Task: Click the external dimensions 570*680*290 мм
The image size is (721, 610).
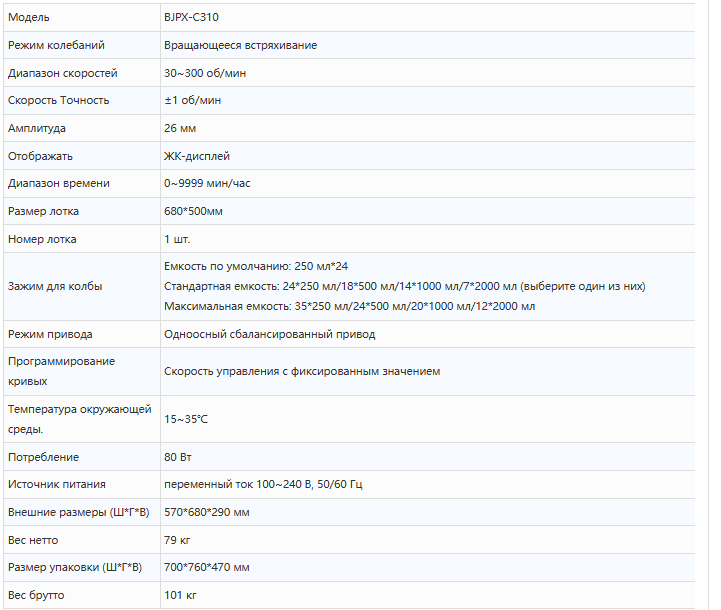Action: click(206, 512)
